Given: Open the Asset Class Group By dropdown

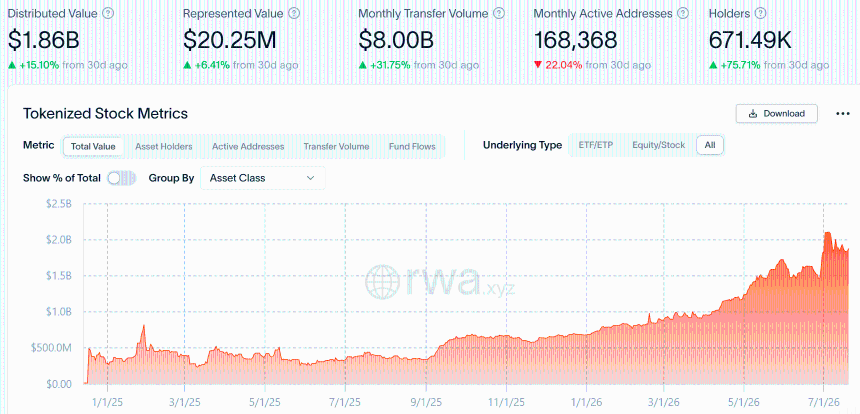Looking at the screenshot, I should tap(263, 178).
